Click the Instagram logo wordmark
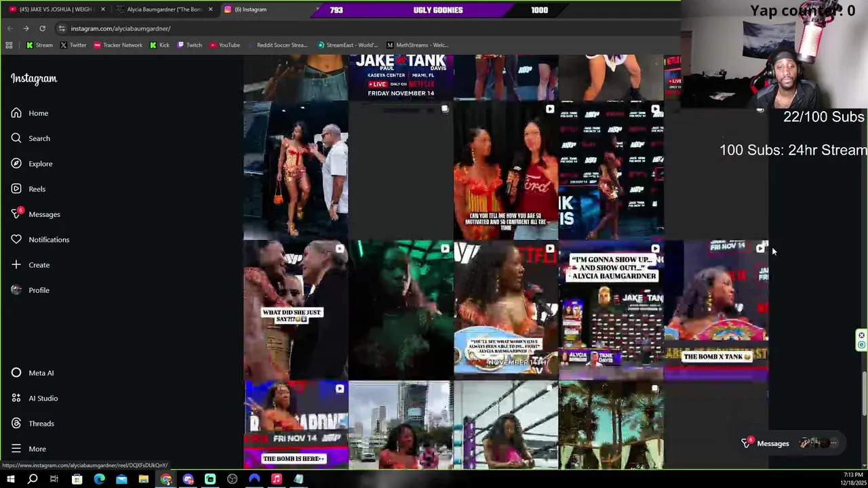Screen dimensions: 868x488 click(34, 79)
